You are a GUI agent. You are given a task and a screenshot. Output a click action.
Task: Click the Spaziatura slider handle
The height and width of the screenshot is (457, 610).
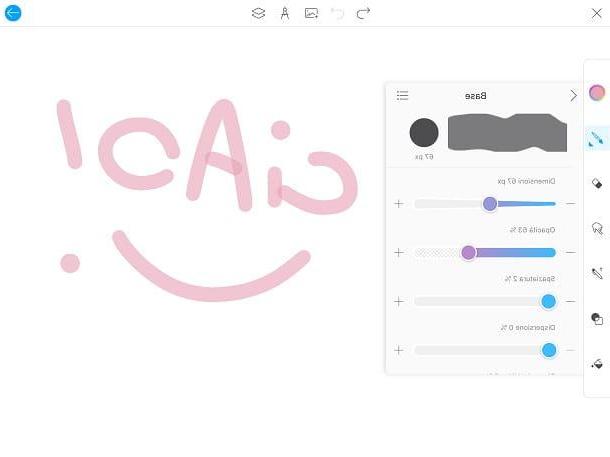click(x=549, y=301)
